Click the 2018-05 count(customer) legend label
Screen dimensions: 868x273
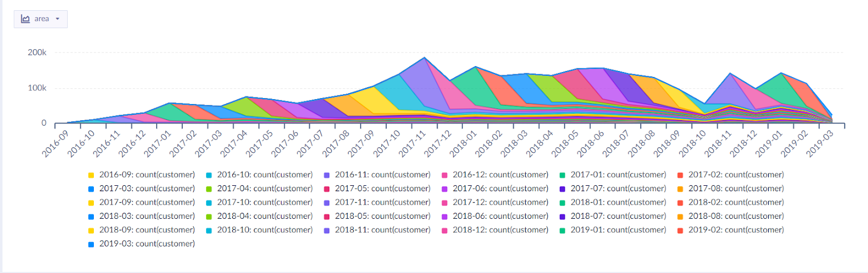pos(383,216)
